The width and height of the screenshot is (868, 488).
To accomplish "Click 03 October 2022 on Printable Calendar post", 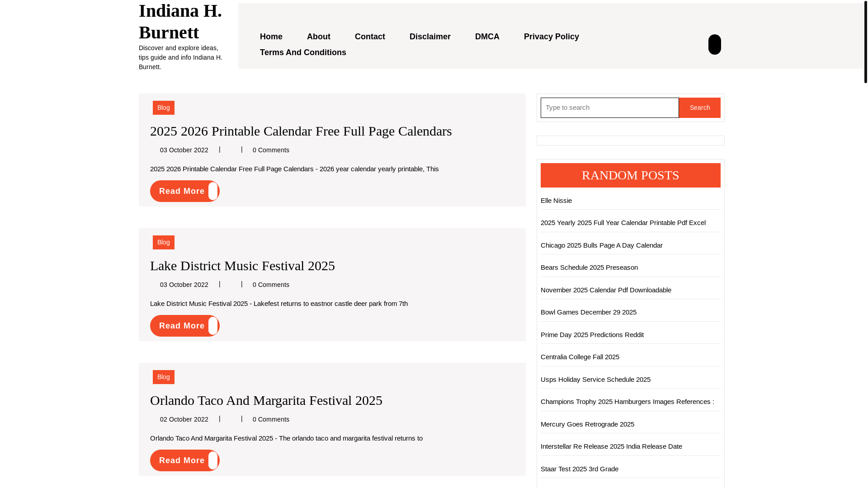I will coord(184,150).
